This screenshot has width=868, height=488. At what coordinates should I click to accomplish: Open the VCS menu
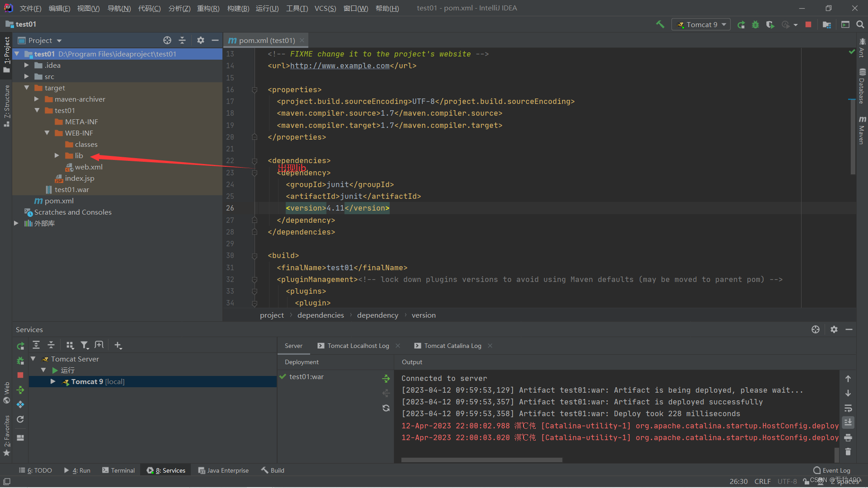[325, 8]
